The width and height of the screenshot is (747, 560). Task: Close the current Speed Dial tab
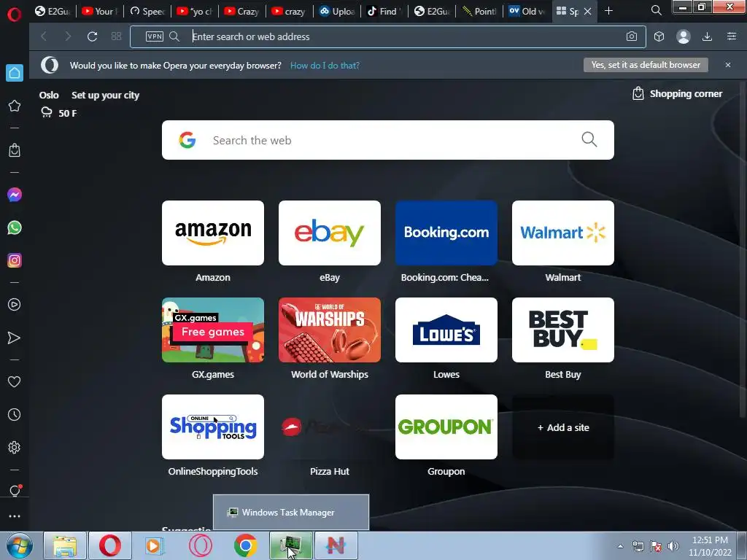(x=588, y=11)
